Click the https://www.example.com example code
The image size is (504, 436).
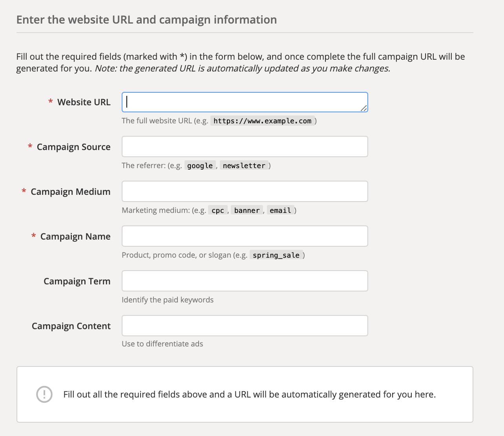point(262,121)
